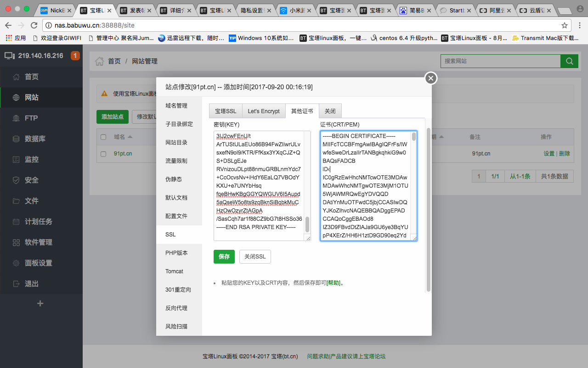Click the 密钥(KEY) textarea scrollbar thumb
The height and width of the screenshot is (368, 588).
307,224
